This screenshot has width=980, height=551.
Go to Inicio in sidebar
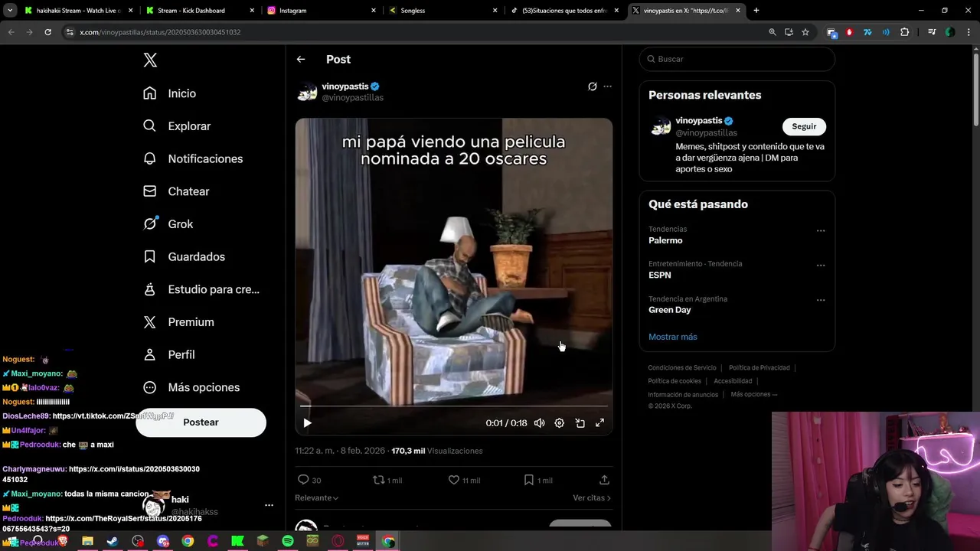(x=169, y=93)
